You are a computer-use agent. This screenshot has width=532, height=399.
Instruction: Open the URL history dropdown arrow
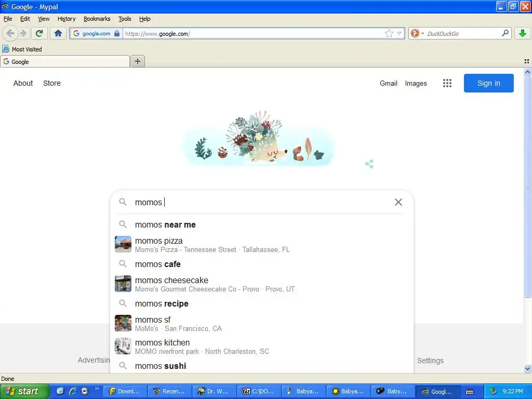[x=400, y=33]
